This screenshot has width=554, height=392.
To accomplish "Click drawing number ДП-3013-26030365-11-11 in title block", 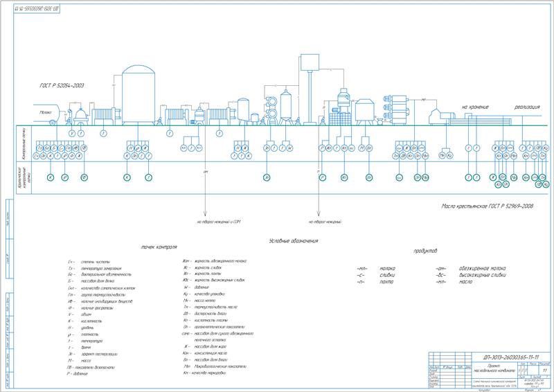I will click(511, 357).
